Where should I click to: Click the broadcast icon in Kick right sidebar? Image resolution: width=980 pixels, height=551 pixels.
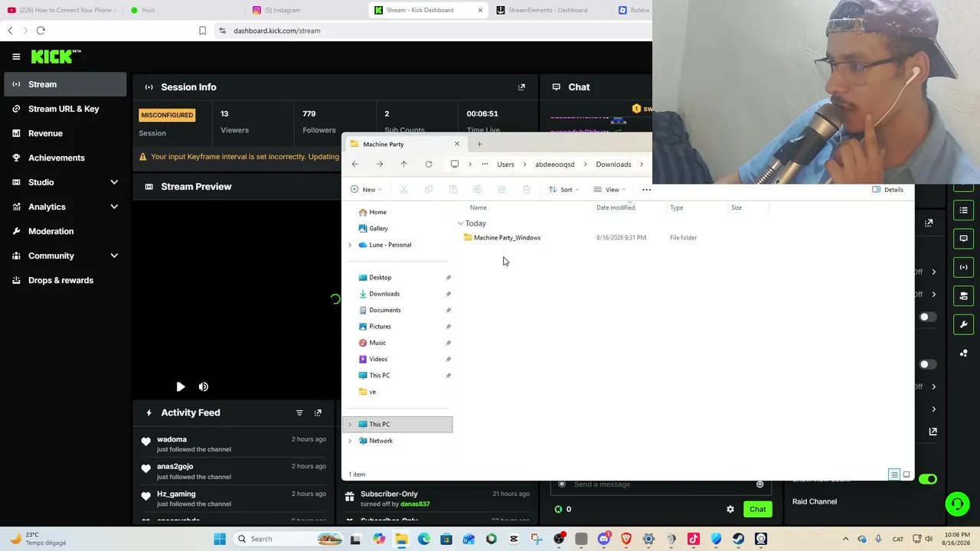963,267
